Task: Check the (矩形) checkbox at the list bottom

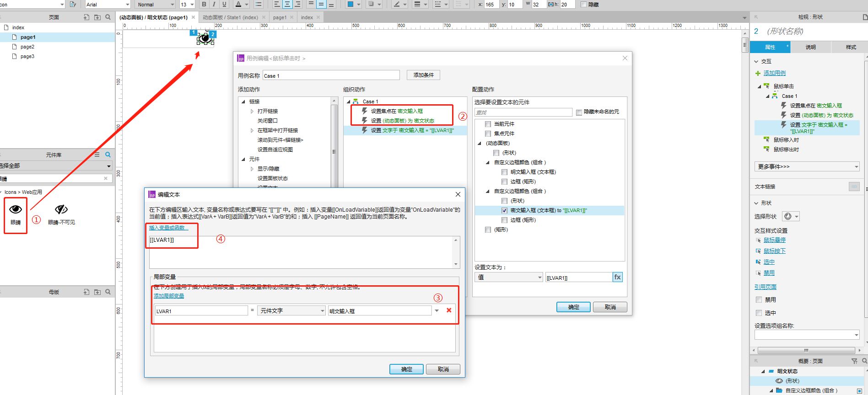Action: click(488, 230)
